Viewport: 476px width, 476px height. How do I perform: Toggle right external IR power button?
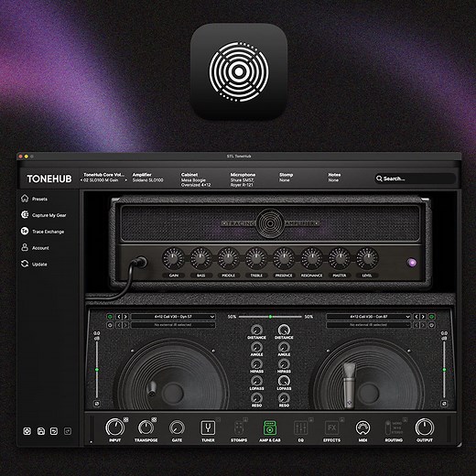click(431, 325)
